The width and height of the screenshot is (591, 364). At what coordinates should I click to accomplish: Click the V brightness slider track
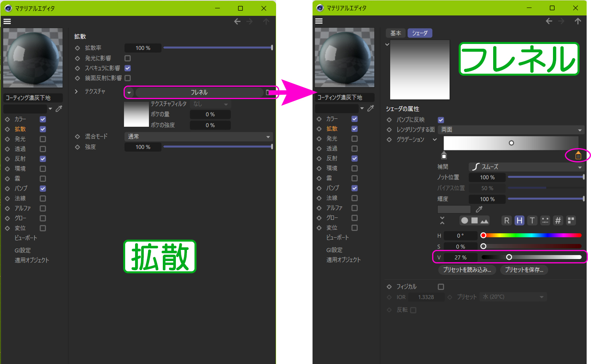531,257
